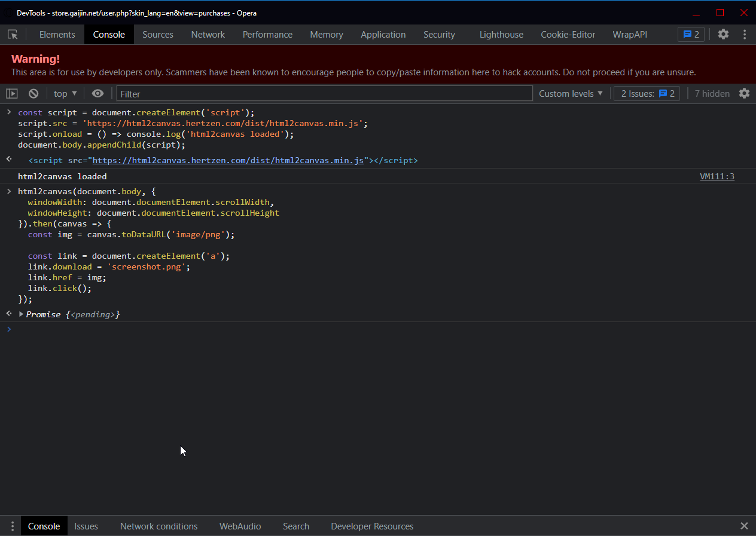Clear the console output
The height and width of the screenshot is (536, 756).
[33, 93]
